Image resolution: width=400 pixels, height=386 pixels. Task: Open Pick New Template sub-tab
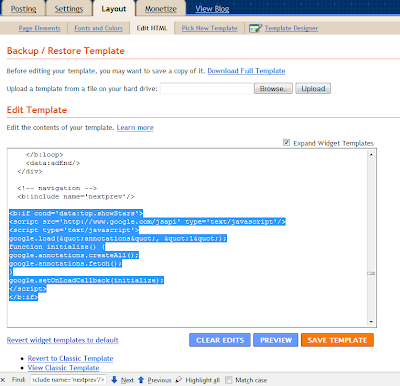pos(209,28)
